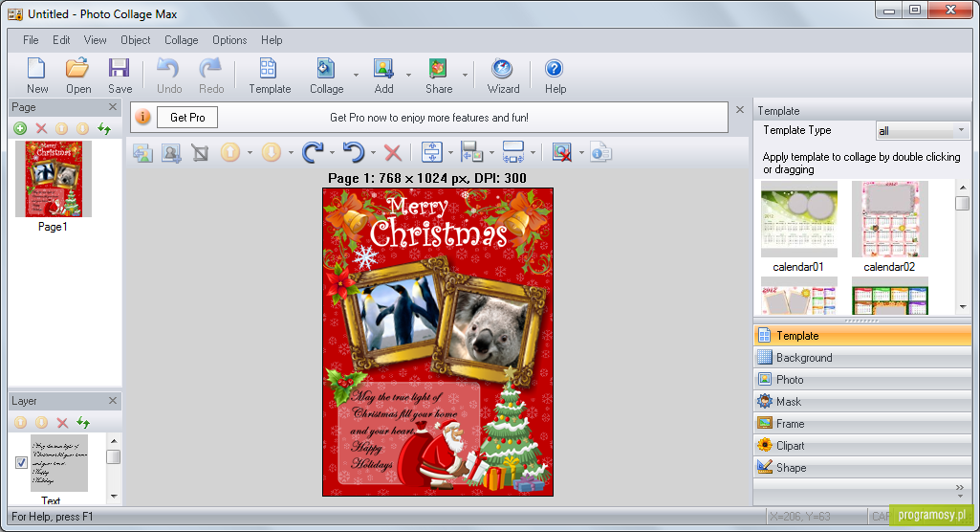Viewport: 980px width, 532px height.
Task: Click the Redo icon in main toolbar
Action: (210, 69)
